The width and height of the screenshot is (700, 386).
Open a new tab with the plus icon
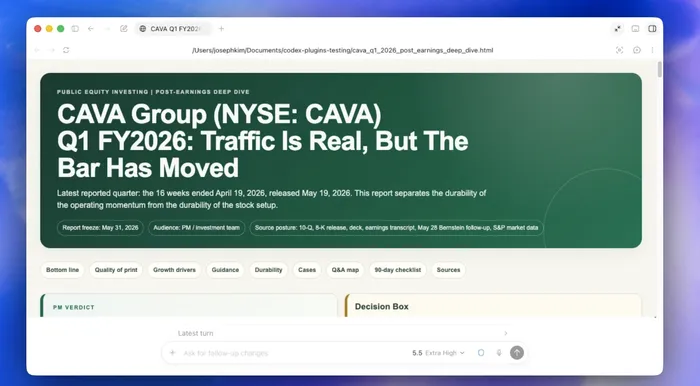[221, 29]
